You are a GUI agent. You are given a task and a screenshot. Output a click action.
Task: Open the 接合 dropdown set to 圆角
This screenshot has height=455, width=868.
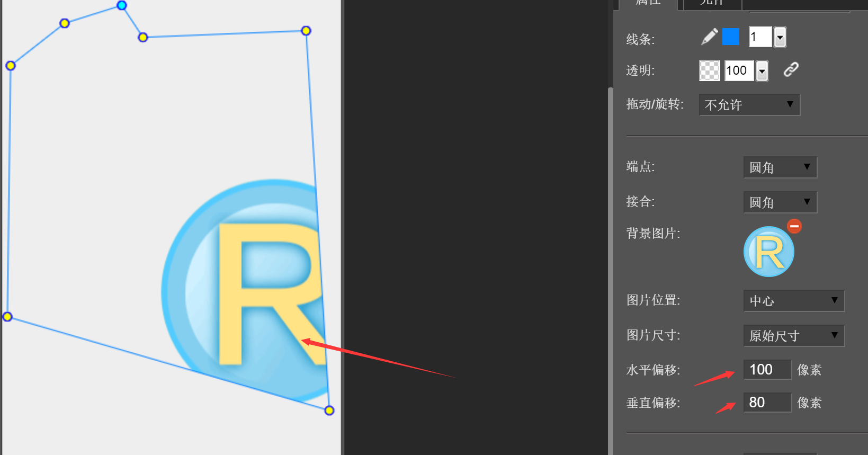coord(780,202)
